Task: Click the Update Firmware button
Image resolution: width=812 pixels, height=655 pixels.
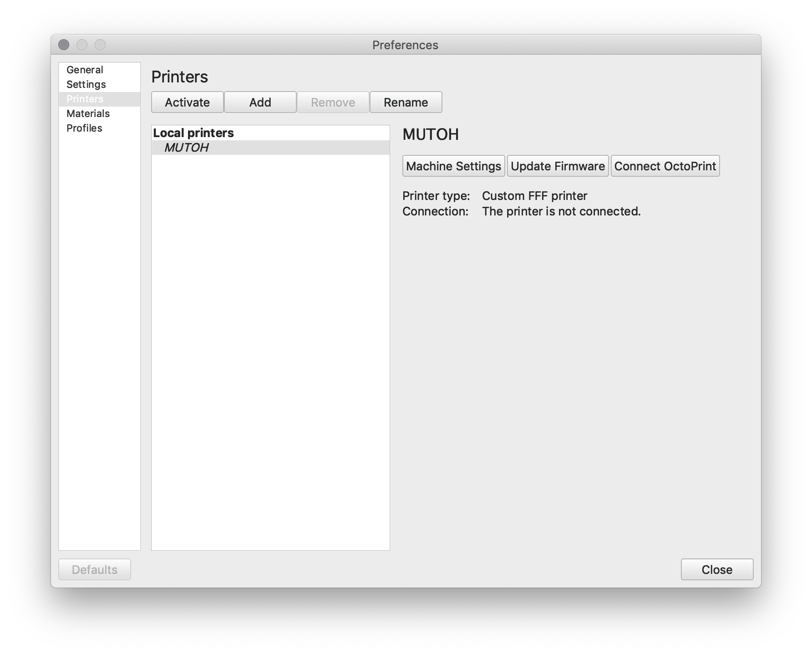Action: coord(558,166)
